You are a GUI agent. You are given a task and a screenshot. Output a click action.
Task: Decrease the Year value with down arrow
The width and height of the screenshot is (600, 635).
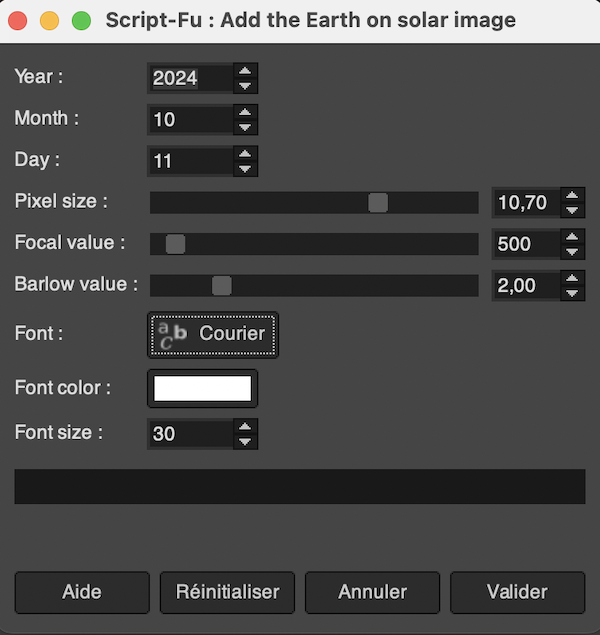pyautogui.click(x=245, y=86)
